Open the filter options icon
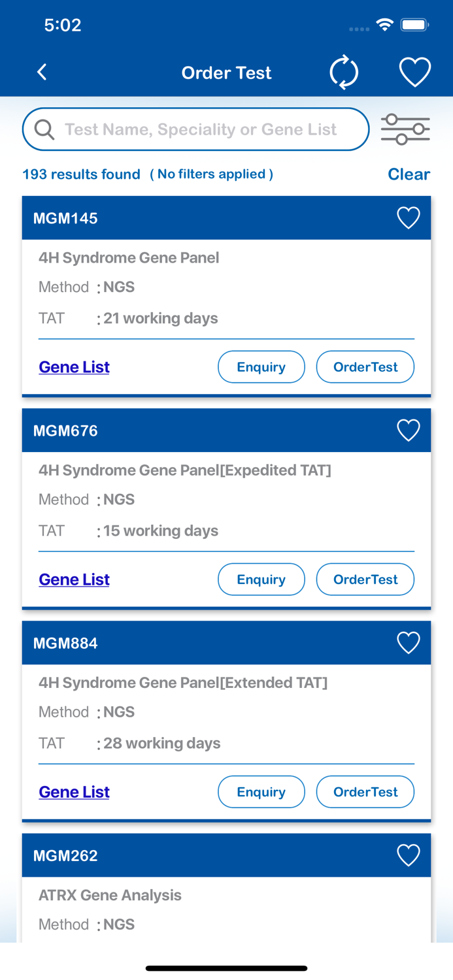Screen dimensions: 453x980 click(x=405, y=129)
